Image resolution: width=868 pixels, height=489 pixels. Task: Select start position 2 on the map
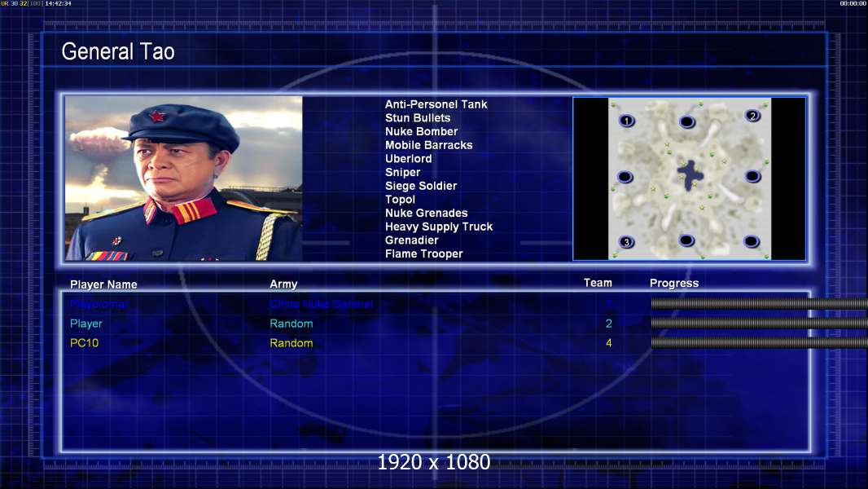[752, 116]
